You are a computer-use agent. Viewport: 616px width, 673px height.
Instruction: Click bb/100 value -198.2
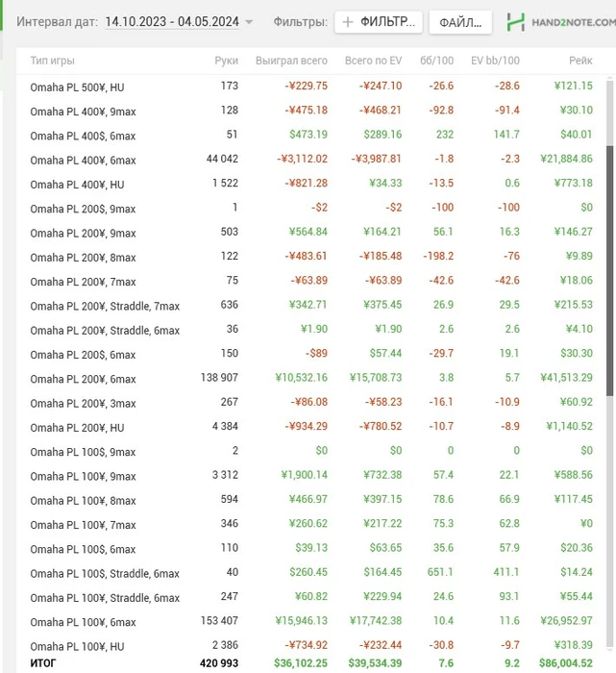(438, 257)
